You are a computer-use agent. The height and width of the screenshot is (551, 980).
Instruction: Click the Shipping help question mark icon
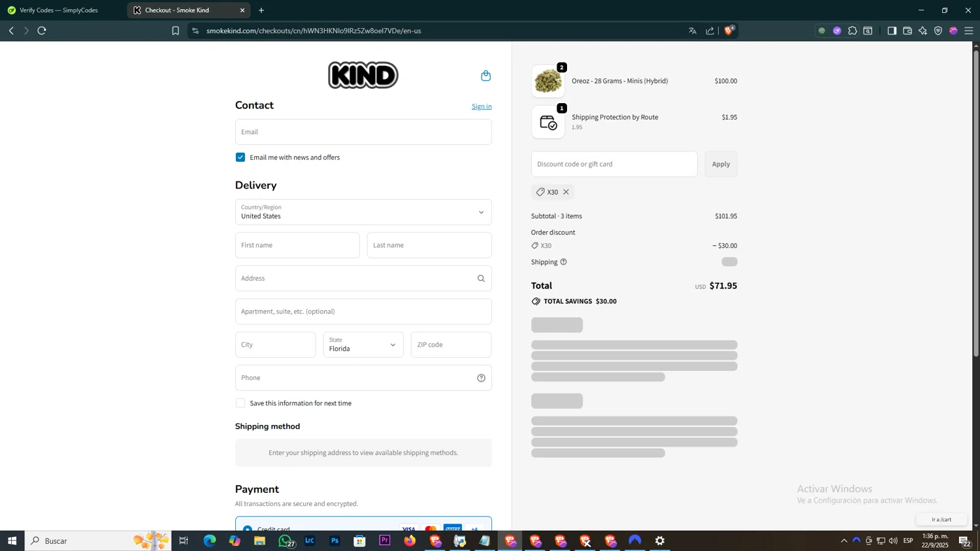point(563,262)
